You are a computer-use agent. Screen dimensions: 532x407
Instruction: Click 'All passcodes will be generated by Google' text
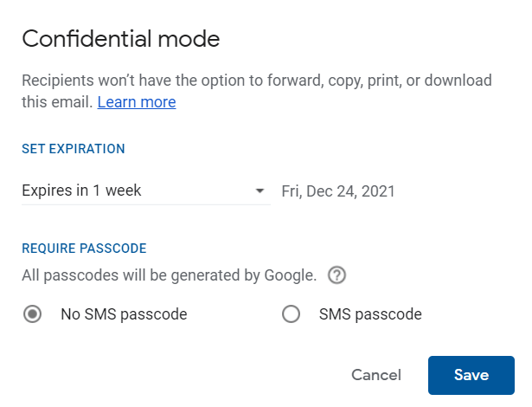(x=169, y=275)
